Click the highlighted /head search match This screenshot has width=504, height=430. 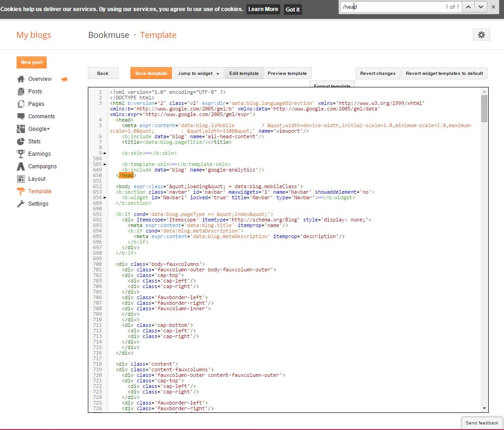(x=126, y=176)
